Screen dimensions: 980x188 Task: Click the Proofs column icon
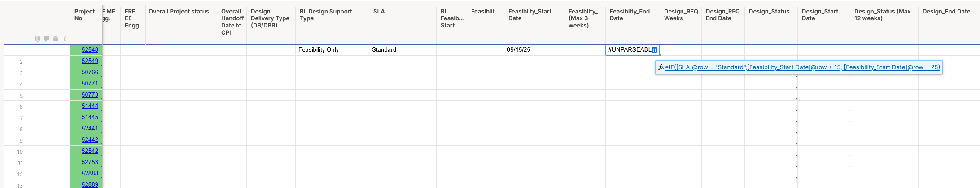tap(56, 39)
